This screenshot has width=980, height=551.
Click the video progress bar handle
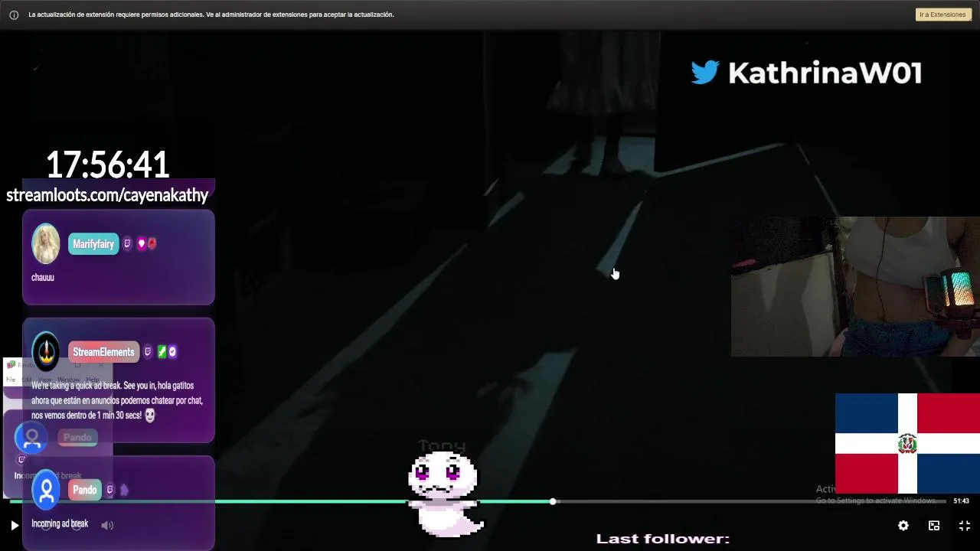click(553, 501)
